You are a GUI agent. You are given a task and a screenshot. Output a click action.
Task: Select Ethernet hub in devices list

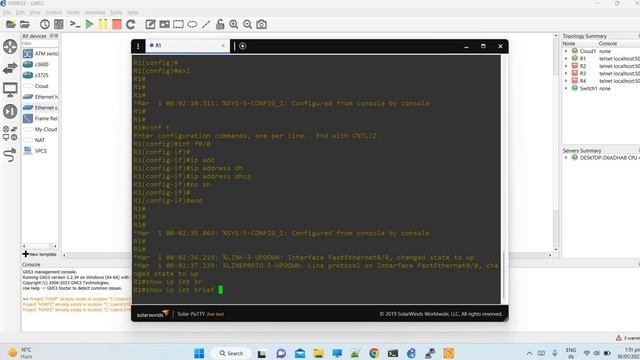40,97
